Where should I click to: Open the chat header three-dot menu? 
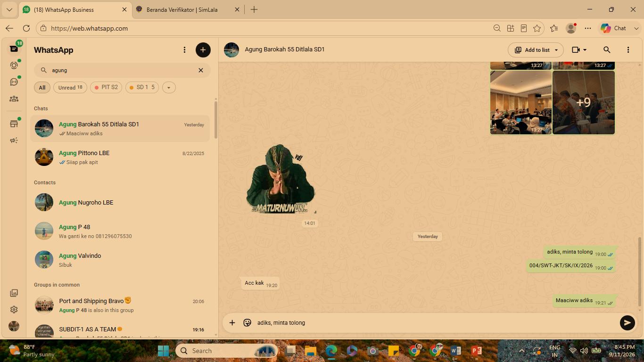(x=628, y=49)
